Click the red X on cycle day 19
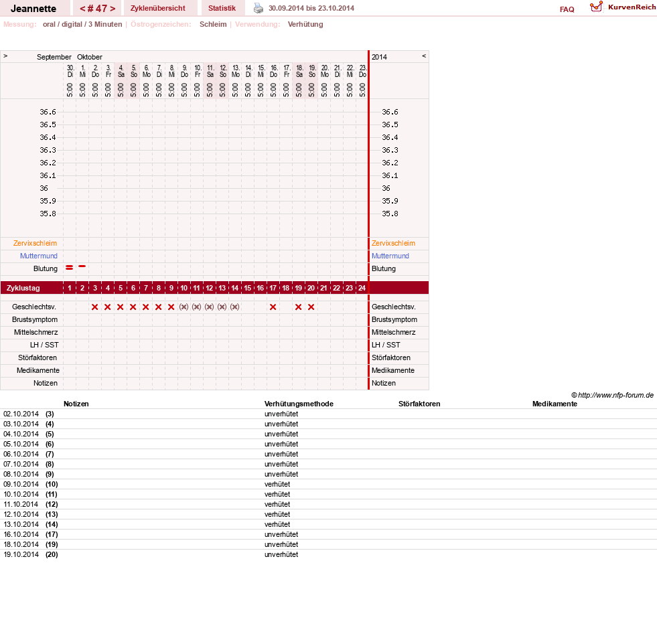Viewport: 657px width, 644px height. [298, 307]
